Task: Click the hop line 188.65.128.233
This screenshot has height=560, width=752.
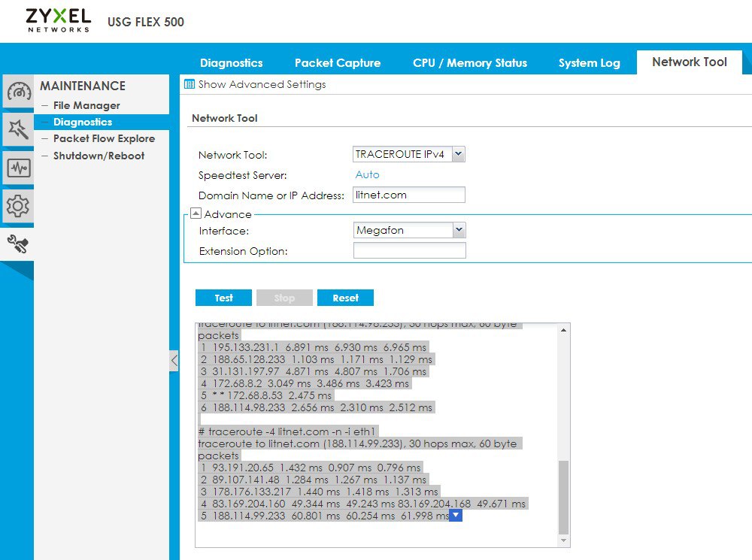Action: (316, 359)
